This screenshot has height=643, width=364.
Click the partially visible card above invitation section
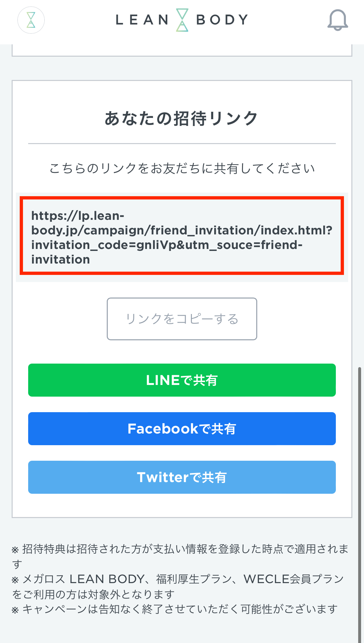182,50
